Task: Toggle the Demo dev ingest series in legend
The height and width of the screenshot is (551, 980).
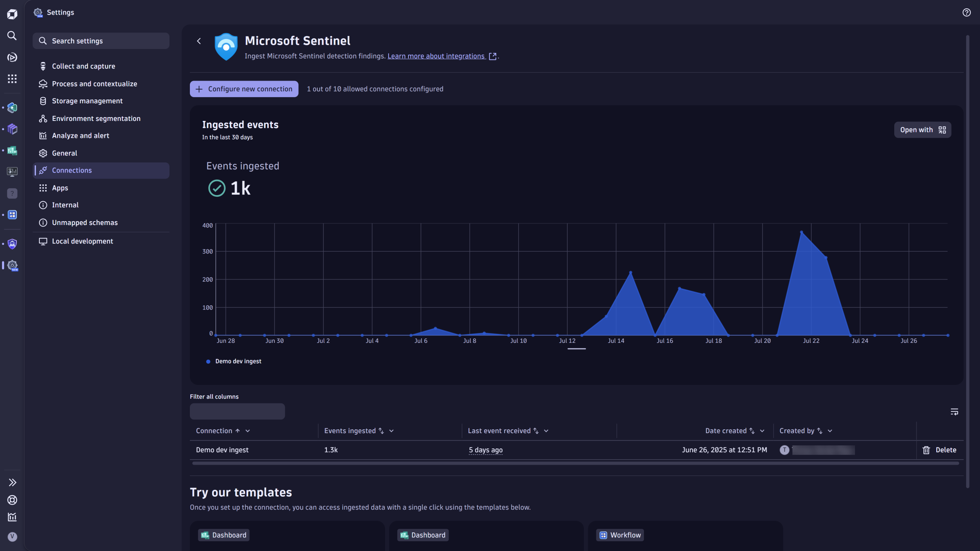Action: [x=234, y=361]
